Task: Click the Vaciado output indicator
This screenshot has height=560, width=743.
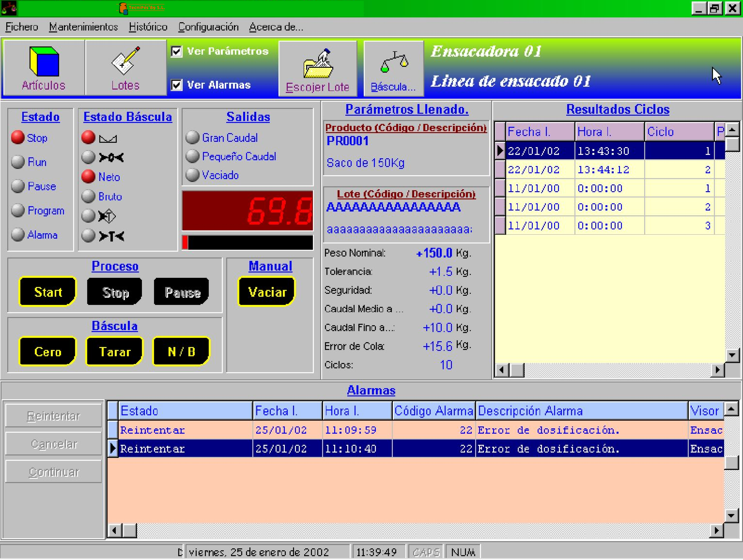Action: tap(192, 175)
